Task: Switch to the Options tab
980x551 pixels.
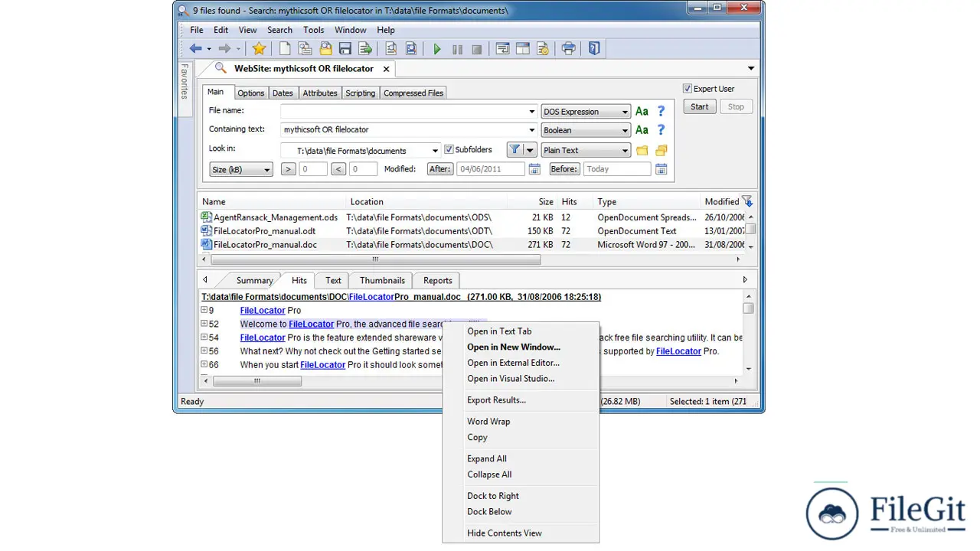Action: pos(250,93)
